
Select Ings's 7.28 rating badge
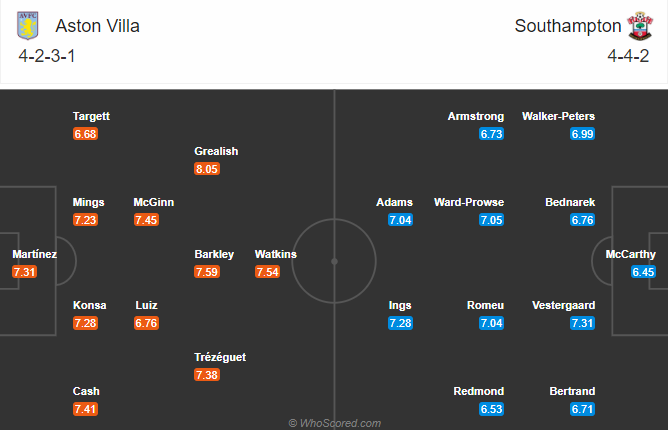point(400,323)
